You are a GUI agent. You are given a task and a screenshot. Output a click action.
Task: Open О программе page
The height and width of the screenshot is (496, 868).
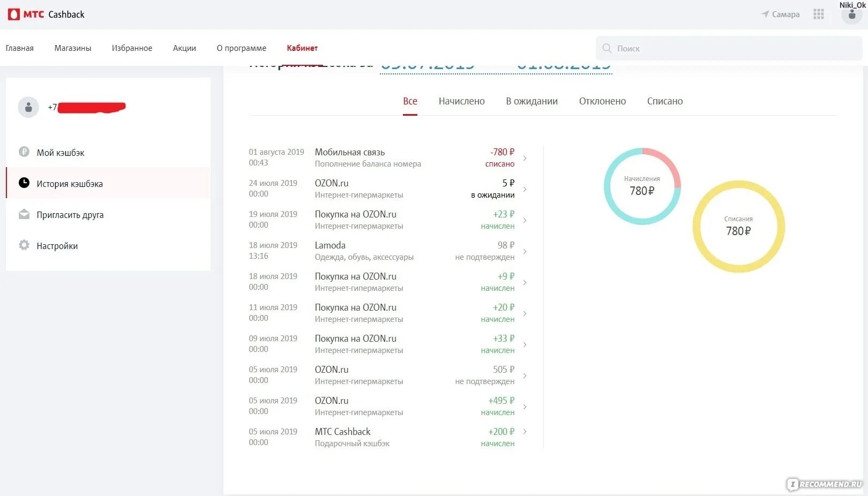242,48
